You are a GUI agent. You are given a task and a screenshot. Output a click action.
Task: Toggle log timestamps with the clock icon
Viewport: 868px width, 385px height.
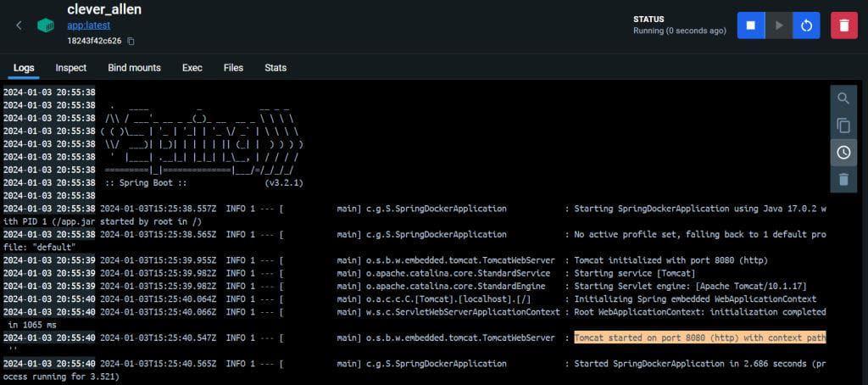(843, 153)
